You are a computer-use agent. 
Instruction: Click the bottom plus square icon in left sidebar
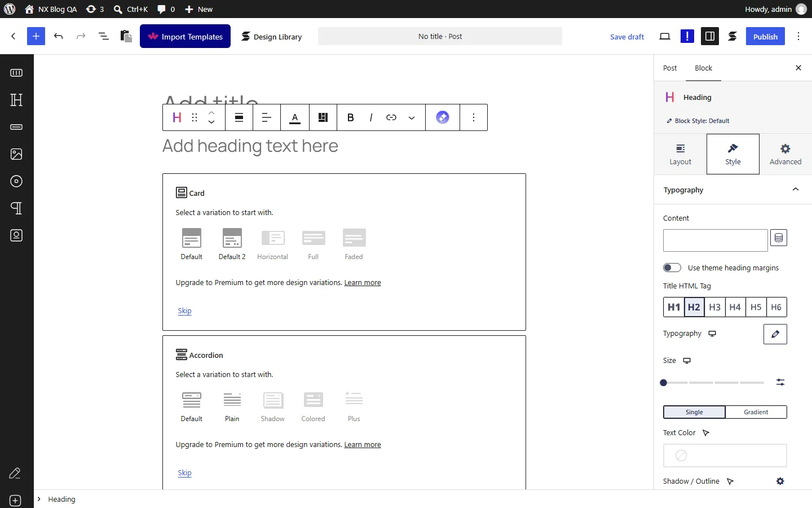tap(15, 501)
